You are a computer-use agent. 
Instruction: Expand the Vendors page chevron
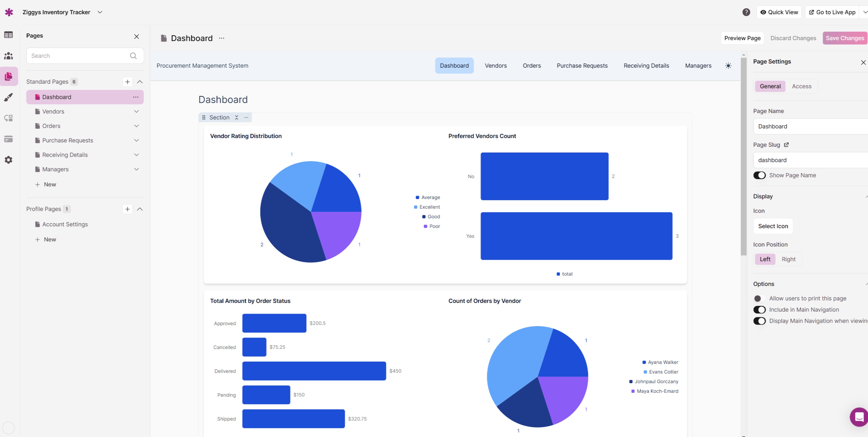pos(136,111)
